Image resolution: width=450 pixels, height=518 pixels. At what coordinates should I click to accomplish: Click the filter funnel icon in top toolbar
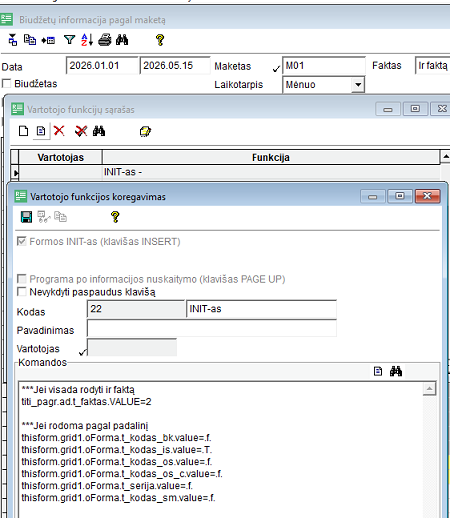click(69, 40)
